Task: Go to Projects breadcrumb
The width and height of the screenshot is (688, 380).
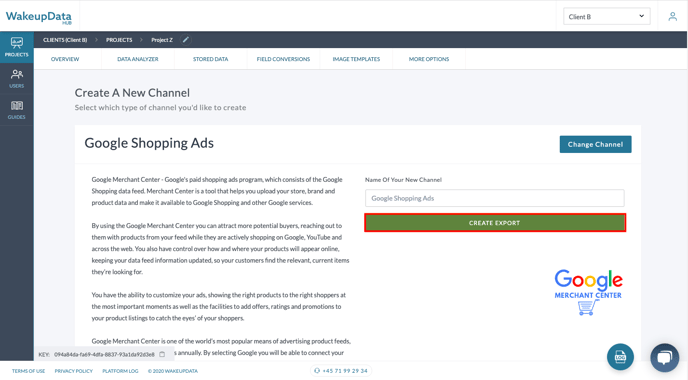Action: click(x=119, y=40)
